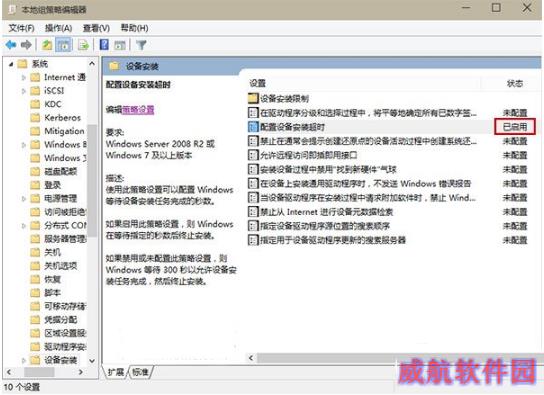Screen dimensions: 544x395
Task: Select the 配置设备安装超时 policy setting
Action: (x=388, y=127)
